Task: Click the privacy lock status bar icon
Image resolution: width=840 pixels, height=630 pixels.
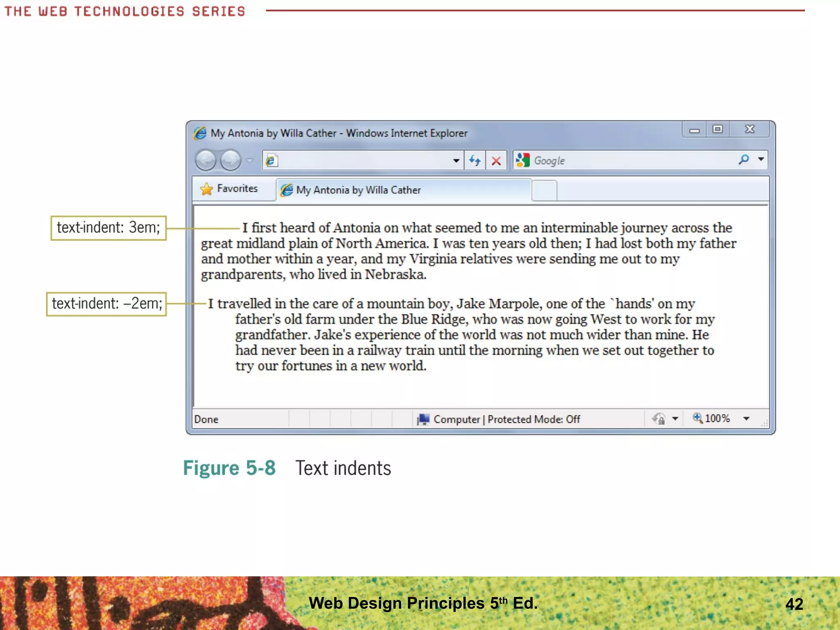Action: point(659,419)
